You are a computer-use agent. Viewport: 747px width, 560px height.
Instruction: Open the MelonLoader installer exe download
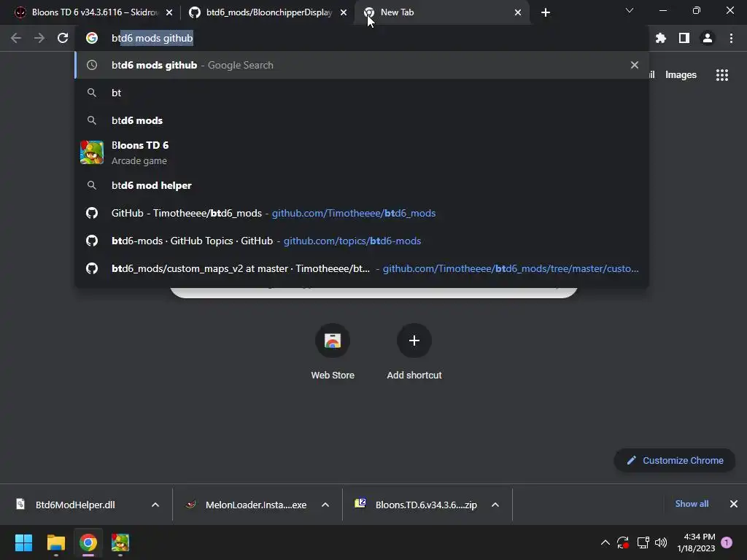click(256, 505)
